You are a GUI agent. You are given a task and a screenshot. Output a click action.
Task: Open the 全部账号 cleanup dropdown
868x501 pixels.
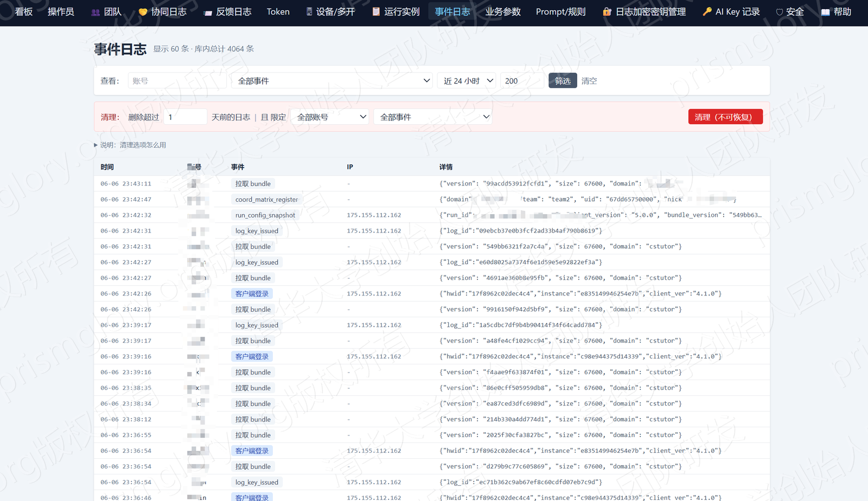[330, 117]
